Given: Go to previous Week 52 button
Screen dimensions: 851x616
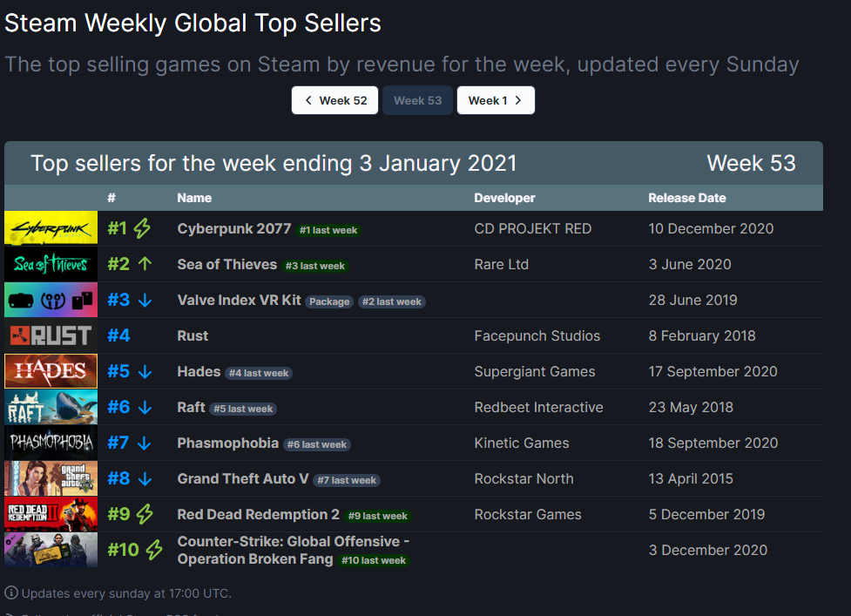Looking at the screenshot, I should (334, 100).
